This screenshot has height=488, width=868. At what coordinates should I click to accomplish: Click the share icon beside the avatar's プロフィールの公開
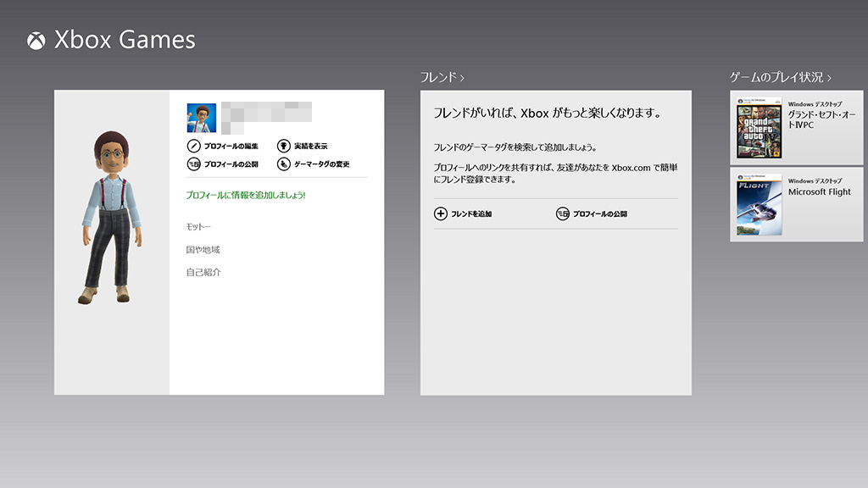(x=193, y=164)
